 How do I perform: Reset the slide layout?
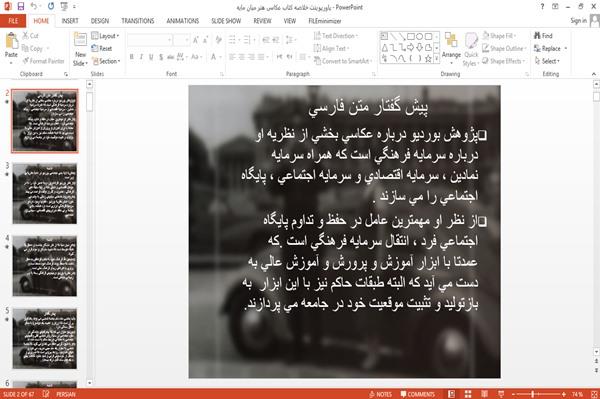pos(102,49)
